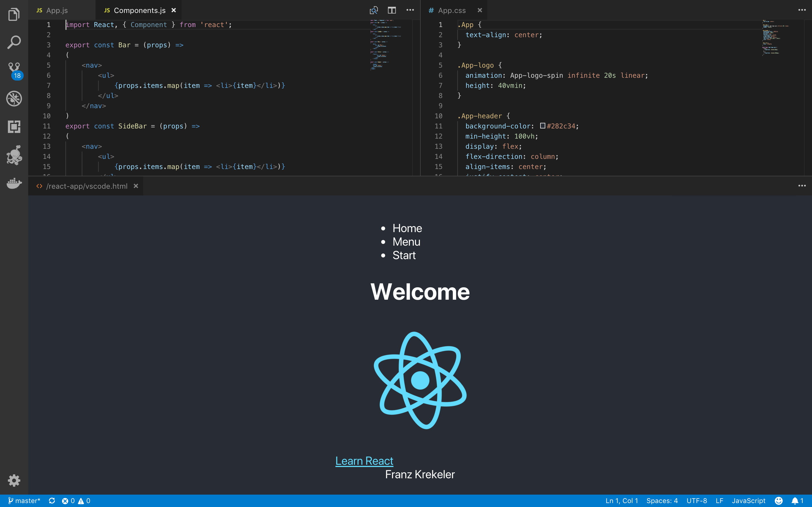Open the Search panel
Screen dimensions: 812x507
tap(14, 42)
